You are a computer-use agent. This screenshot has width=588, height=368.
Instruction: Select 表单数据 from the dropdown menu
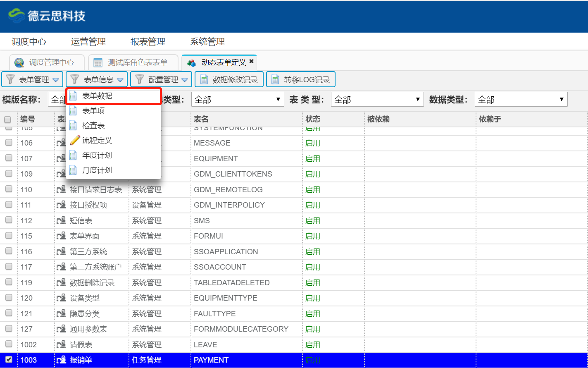click(x=97, y=96)
